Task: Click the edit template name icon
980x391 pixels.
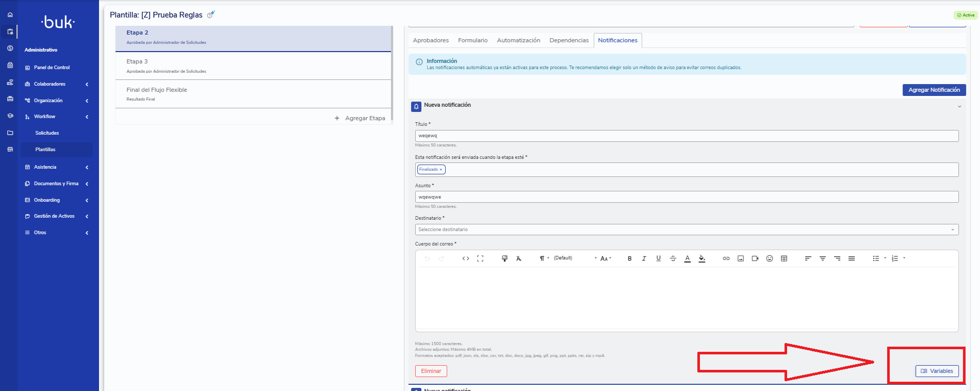Action: [x=210, y=14]
